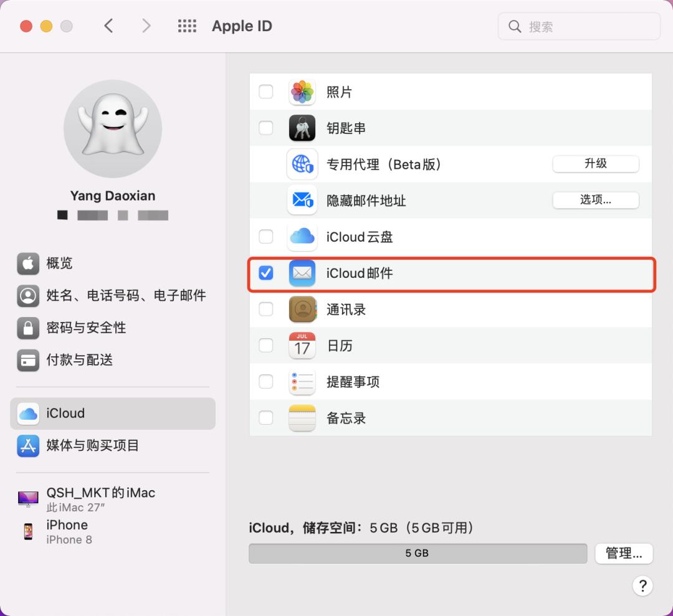Click the Upgrade (升级) button for Private Relay

[596, 164]
